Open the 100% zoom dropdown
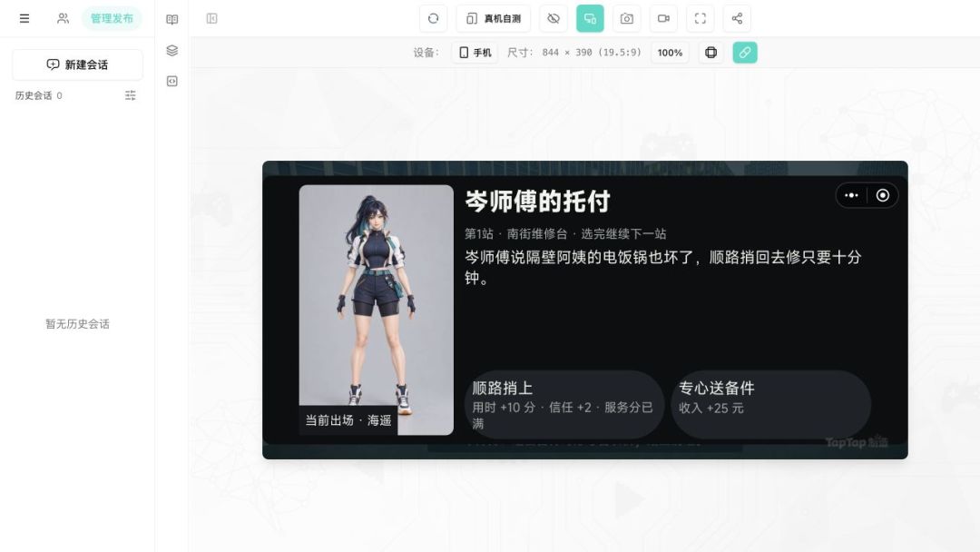Screen dimensions: 980x552 pos(670,53)
